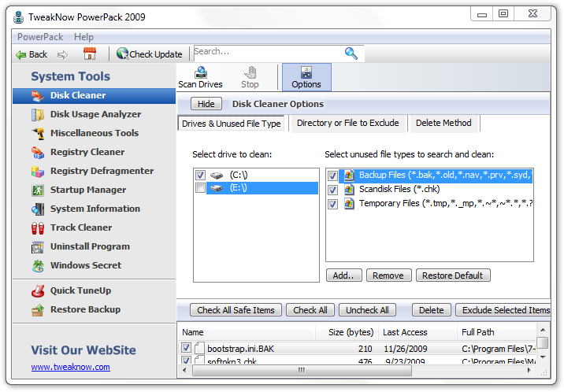
Task: Click the Check Update globe icon
Action: point(122,54)
